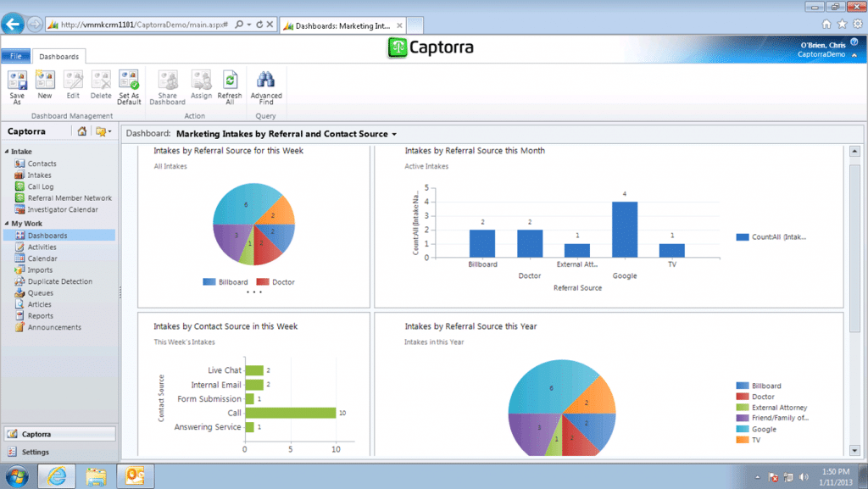Open Announcements in the sidebar

[x=54, y=327]
